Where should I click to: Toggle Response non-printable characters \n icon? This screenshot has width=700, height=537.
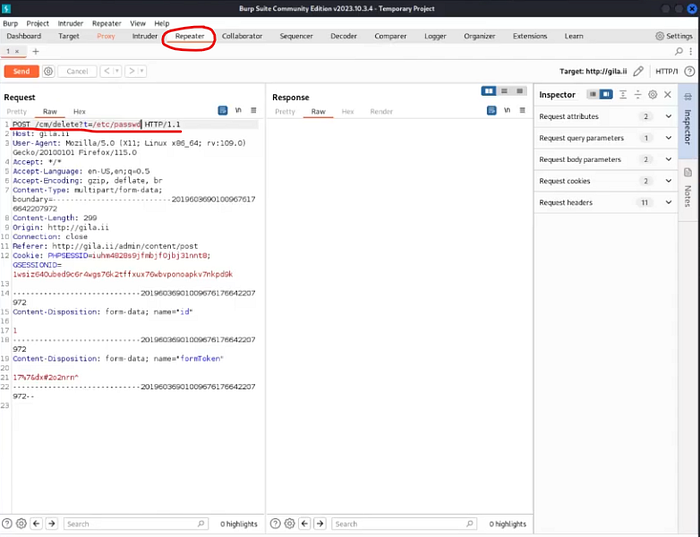tap(507, 110)
